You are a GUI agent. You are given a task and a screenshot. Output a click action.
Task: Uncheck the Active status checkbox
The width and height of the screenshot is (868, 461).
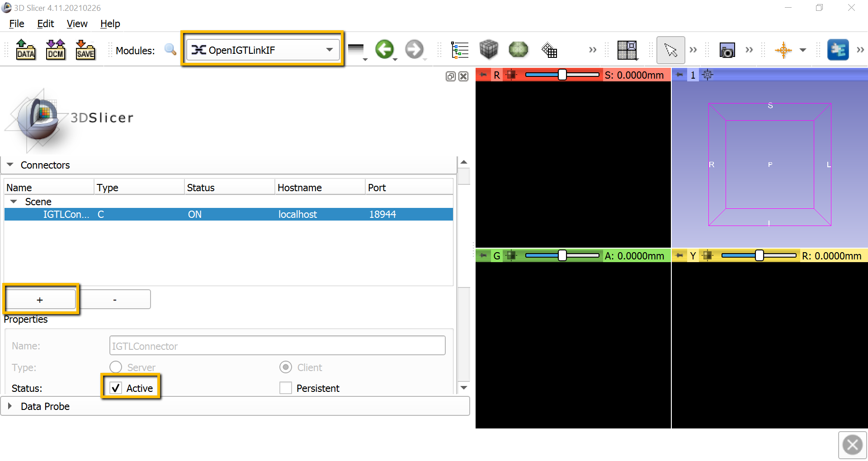pyautogui.click(x=116, y=388)
